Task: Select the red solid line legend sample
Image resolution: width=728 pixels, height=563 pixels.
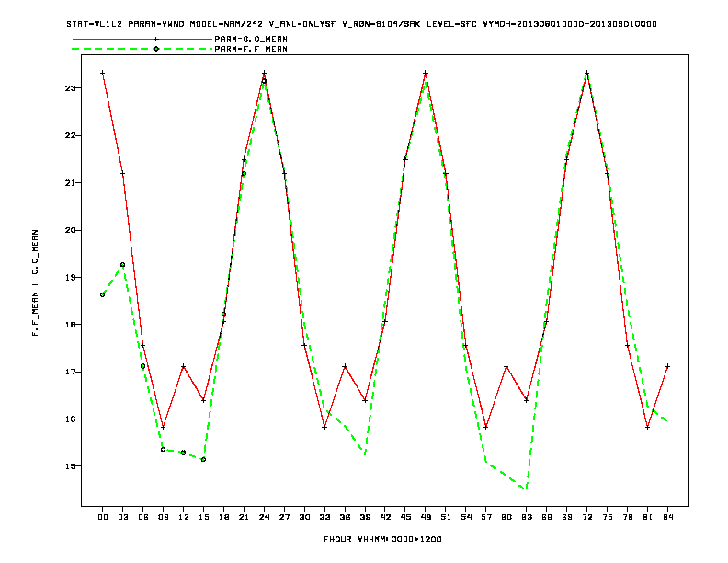Action: [142, 39]
